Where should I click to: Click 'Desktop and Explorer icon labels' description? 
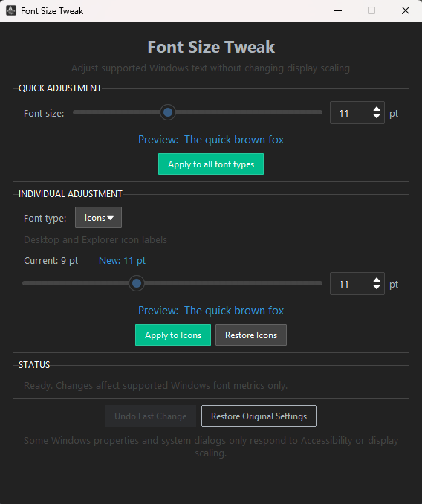[x=95, y=240]
